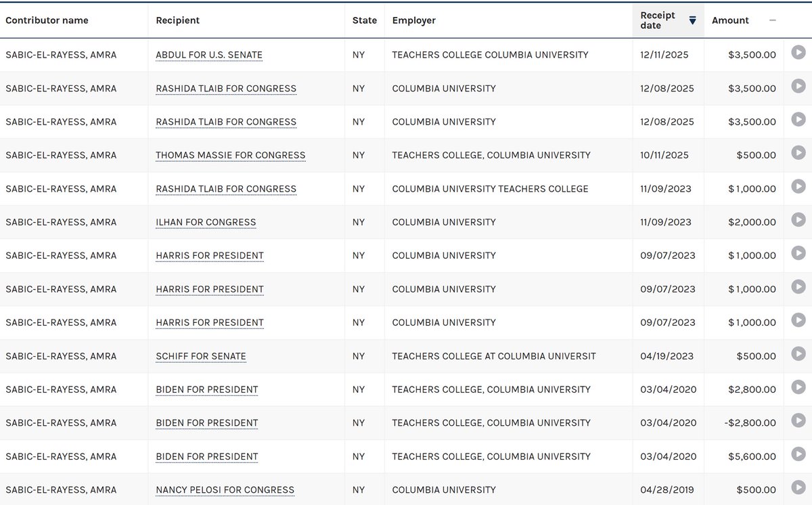Click receipt date 10/11/2025
812x505 pixels.
point(664,155)
